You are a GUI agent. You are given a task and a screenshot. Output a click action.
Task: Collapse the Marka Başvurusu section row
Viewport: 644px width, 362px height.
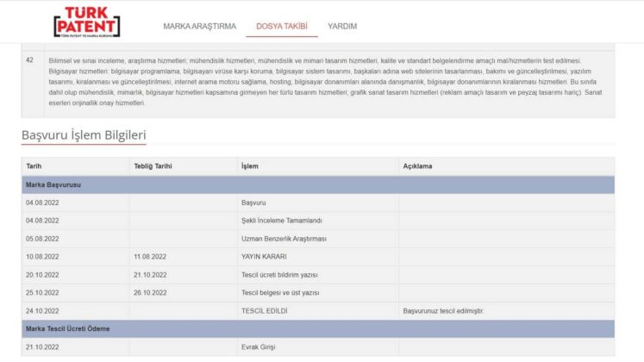318,184
